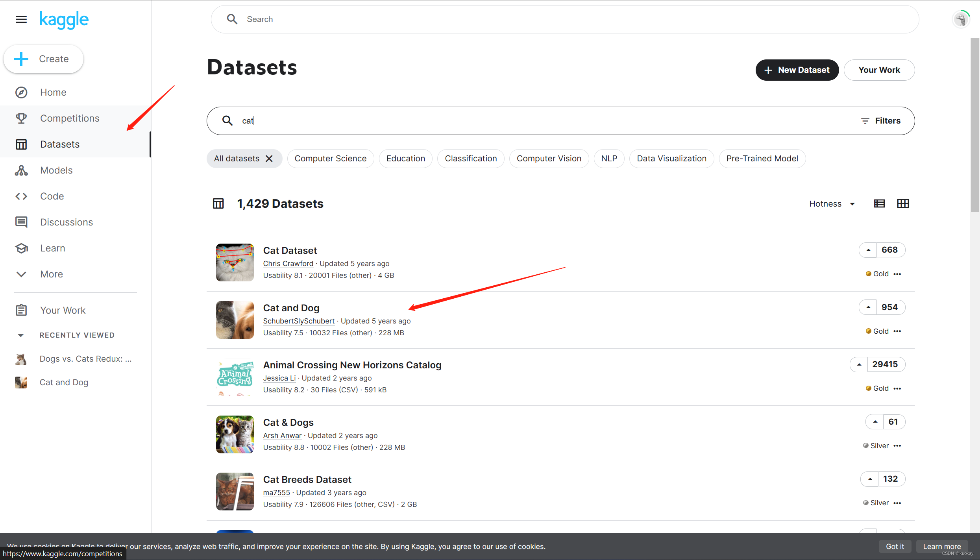Open Animal Crossing New Horizons Catalog
This screenshot has height=560, width=980.
point(352,365)
